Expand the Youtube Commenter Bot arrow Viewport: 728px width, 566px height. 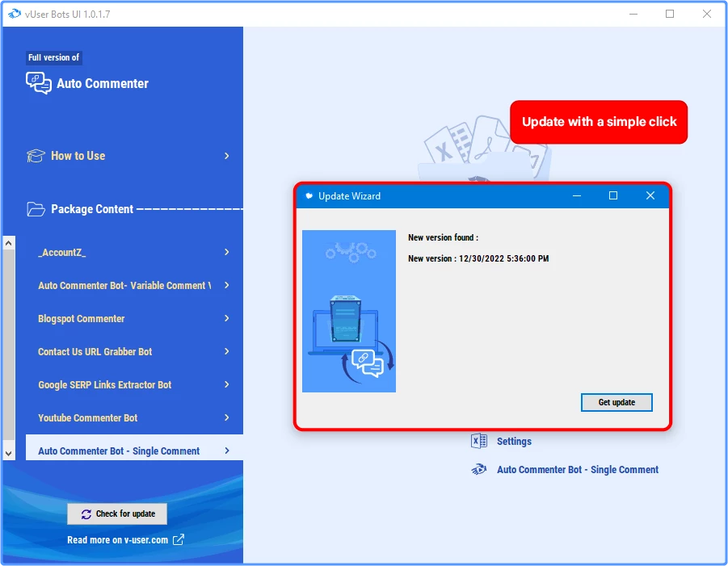226,417
